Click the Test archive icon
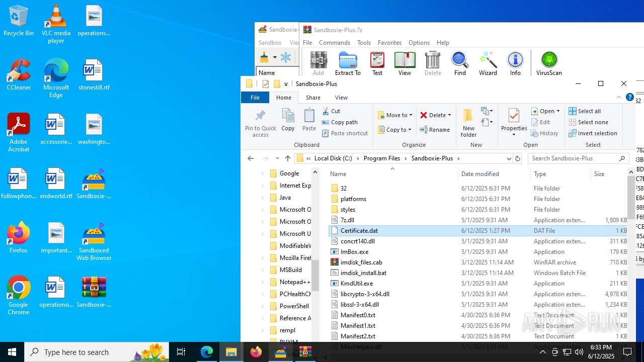Screen dimensions: 644x362 pos(377,63)
